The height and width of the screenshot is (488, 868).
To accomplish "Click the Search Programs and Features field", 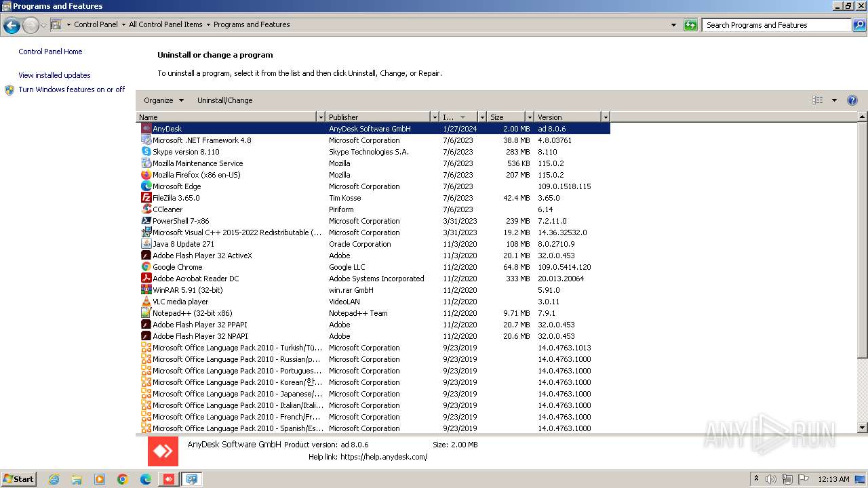I will tap(776, 25).
